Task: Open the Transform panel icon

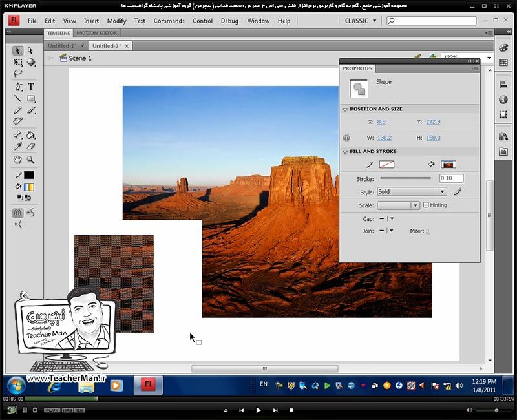Action: tap(503, 114)
